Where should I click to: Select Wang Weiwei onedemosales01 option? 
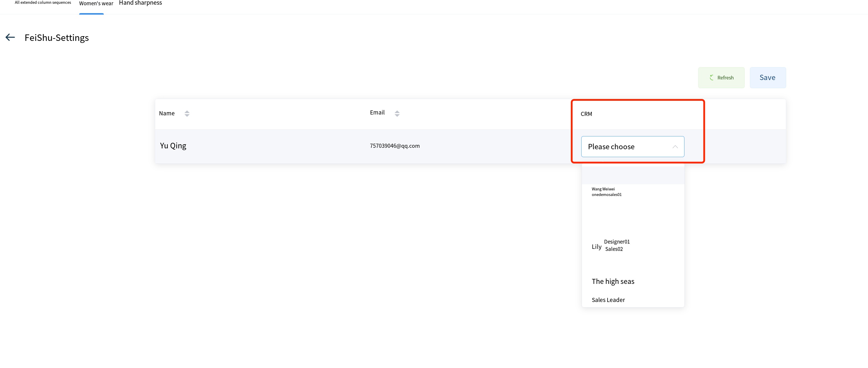(x=606, y=192)
